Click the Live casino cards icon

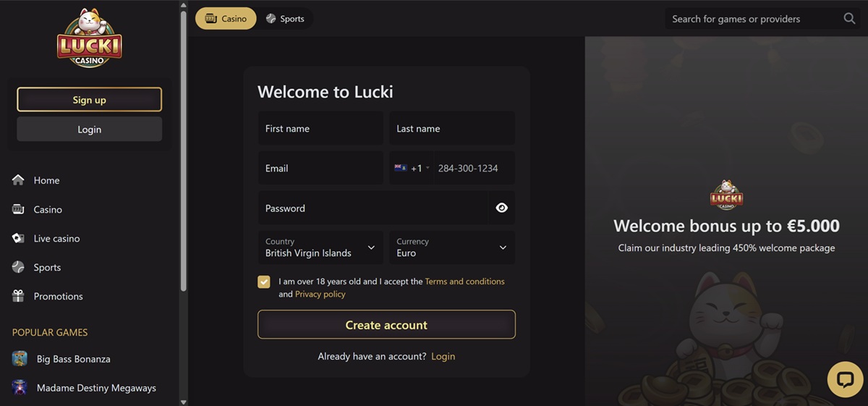point(19,238)
